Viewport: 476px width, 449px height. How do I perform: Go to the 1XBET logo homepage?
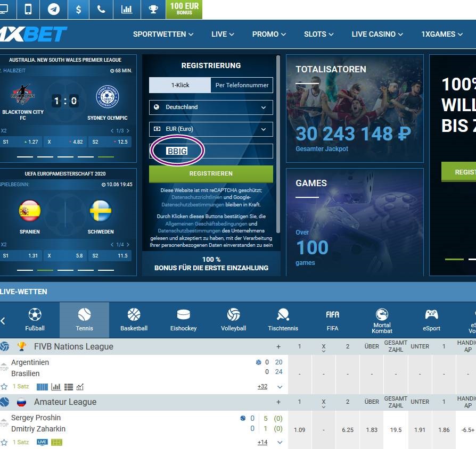(33, 34)
